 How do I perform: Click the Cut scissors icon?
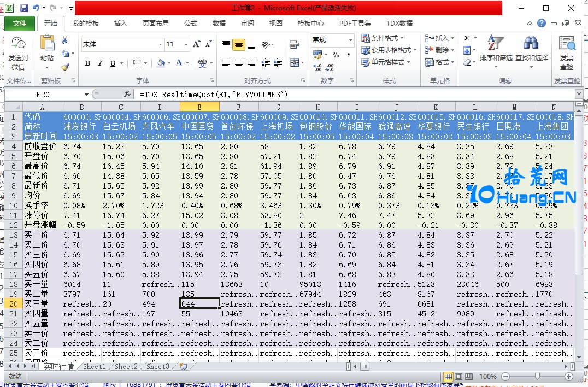pyautogui.click(x=65, y=40)
